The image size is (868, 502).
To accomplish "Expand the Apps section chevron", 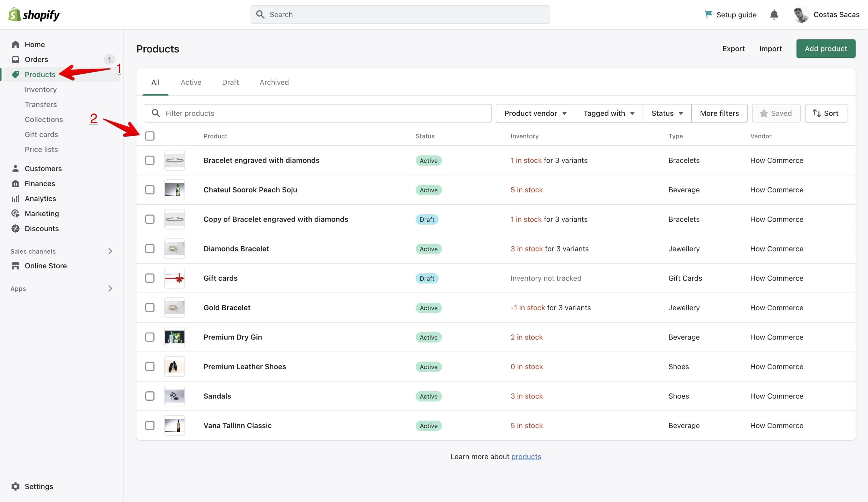I will (110, 288).
